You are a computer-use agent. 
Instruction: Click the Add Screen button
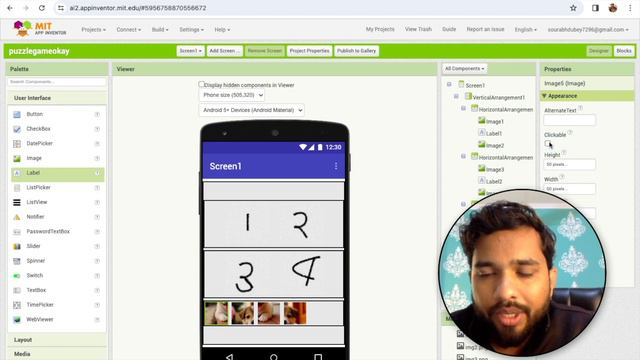point(224,51)
